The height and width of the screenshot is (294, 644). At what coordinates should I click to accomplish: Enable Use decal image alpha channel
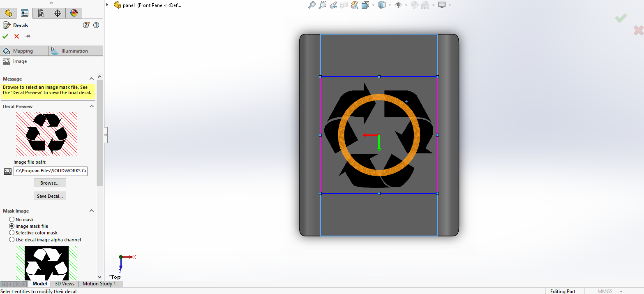pyautogui.click(x=12, y=240)
